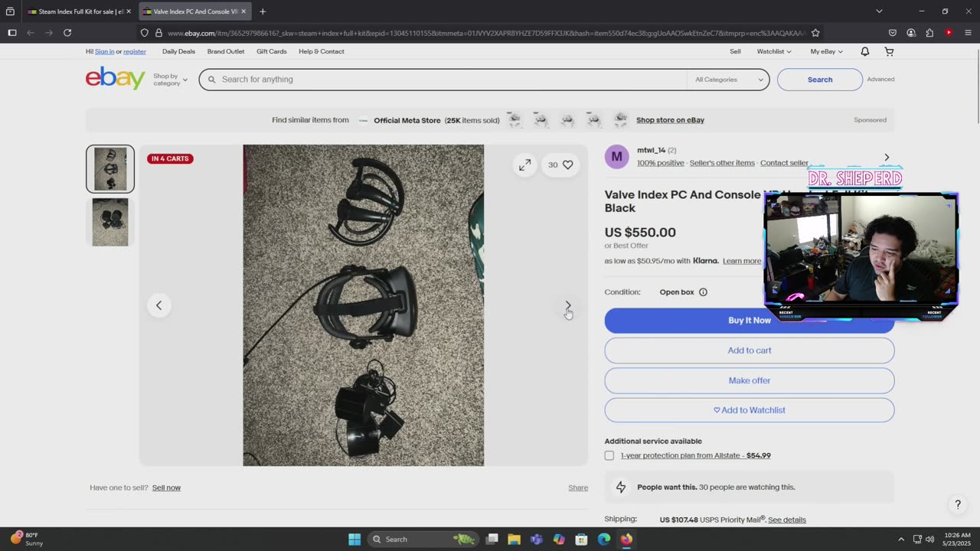Open Seller's other items link
The width and height of the screenshot is (980, 551).
(x=722, y=163)
